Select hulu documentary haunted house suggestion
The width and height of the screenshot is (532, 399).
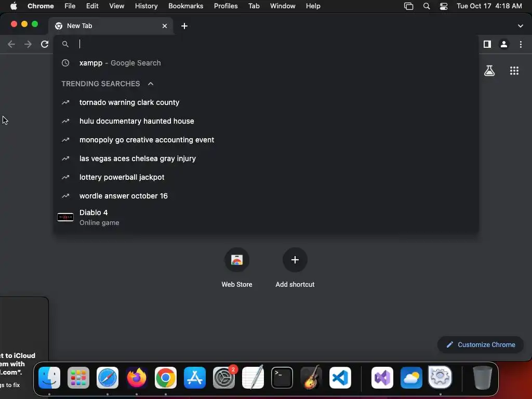click(265, 121)
